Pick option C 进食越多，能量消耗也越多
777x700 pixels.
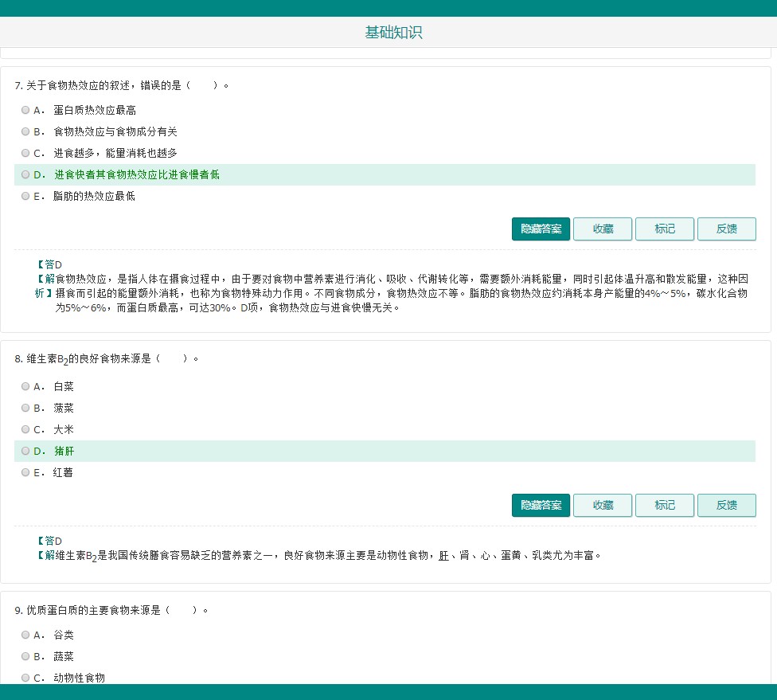(25, 153)
